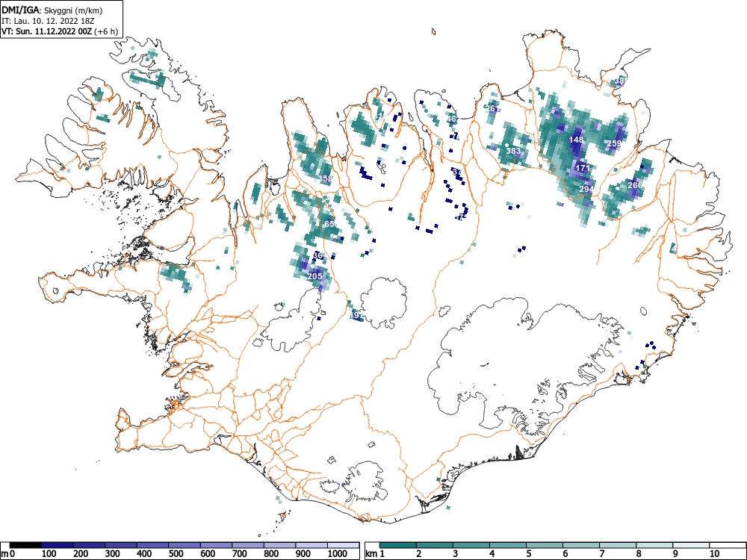747x560 pixels.
Task: Pick the 200 m legend color segment
Action: coord(89,545)
